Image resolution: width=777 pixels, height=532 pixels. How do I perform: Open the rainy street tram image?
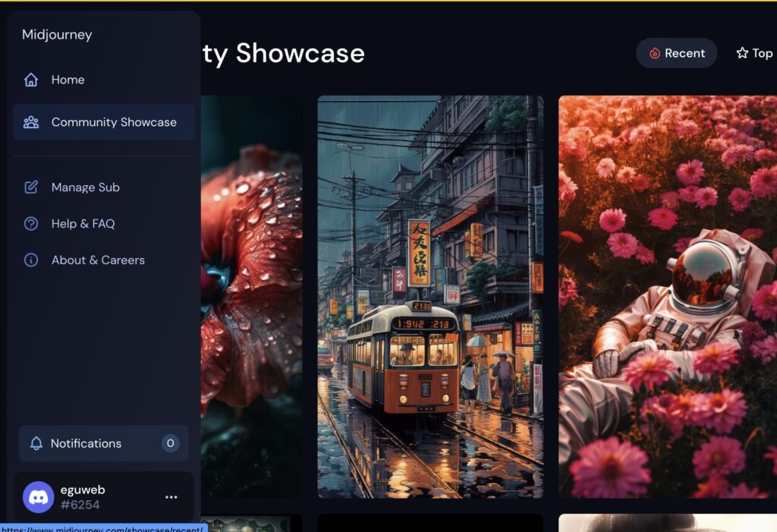coord(430,296)
